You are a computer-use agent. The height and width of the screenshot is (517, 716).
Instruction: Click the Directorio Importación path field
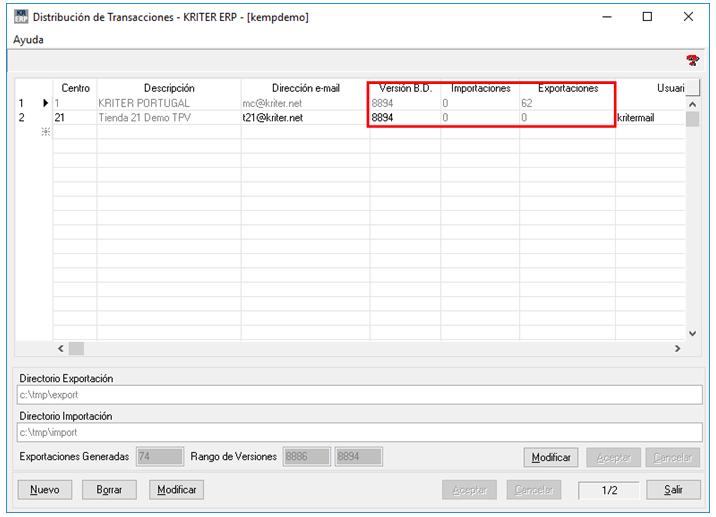359,432
